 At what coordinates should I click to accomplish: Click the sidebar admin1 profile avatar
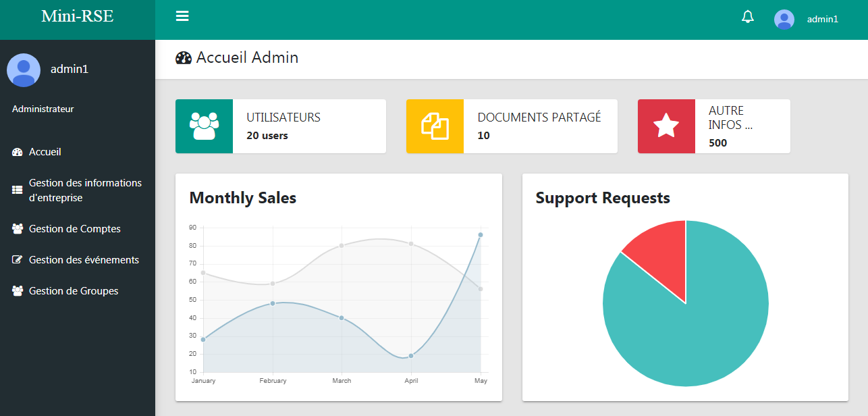point(24,70)
